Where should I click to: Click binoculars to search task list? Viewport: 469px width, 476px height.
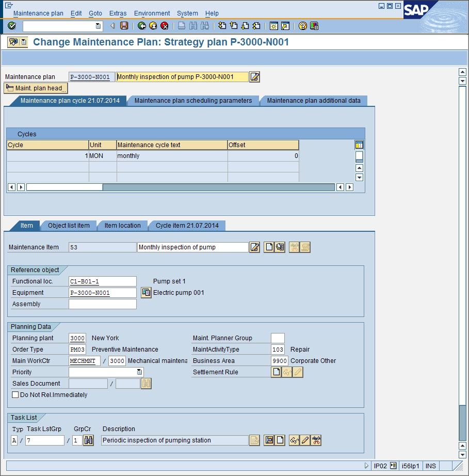point(88,440)
